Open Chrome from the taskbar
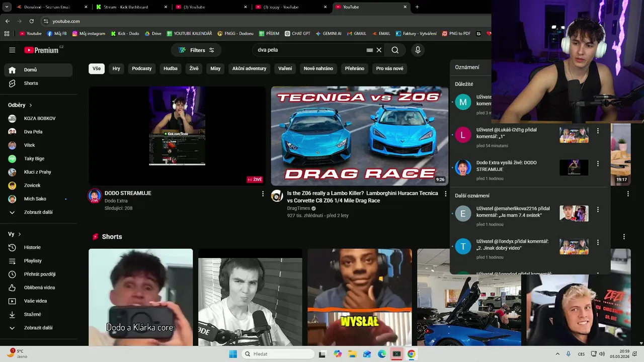 [x=411, y=354]
